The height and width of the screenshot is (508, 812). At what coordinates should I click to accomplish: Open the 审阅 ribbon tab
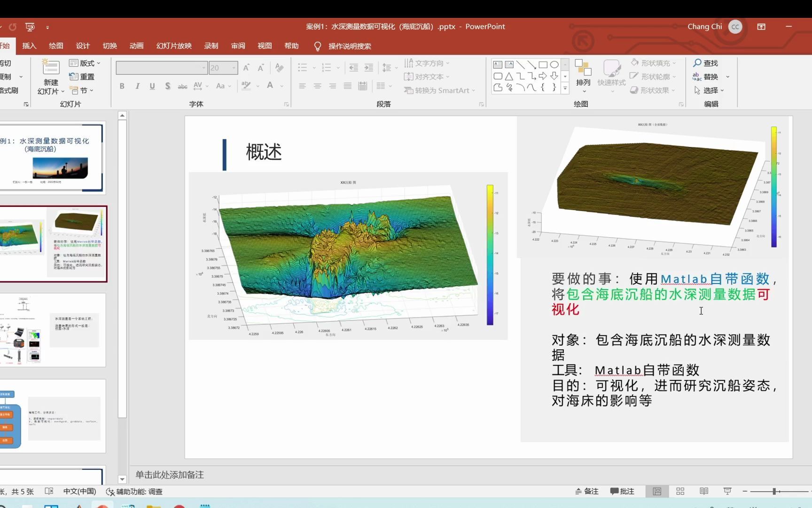tap(238, 46)
